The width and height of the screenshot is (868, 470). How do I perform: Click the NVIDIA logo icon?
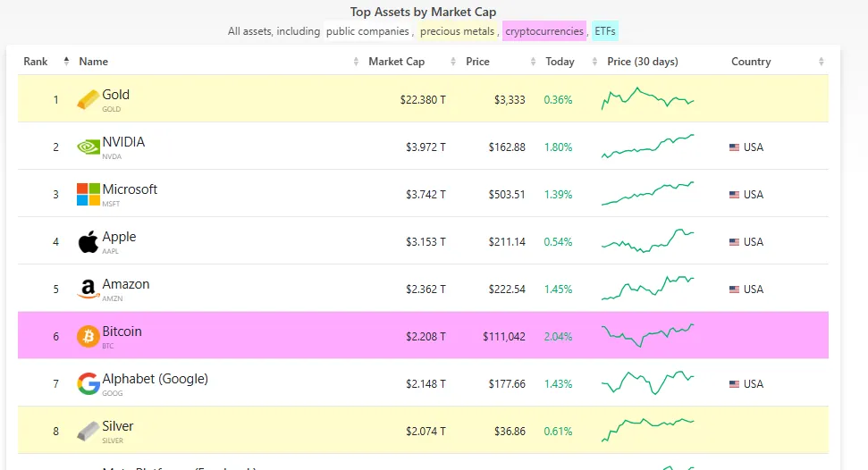pos(88,147)
